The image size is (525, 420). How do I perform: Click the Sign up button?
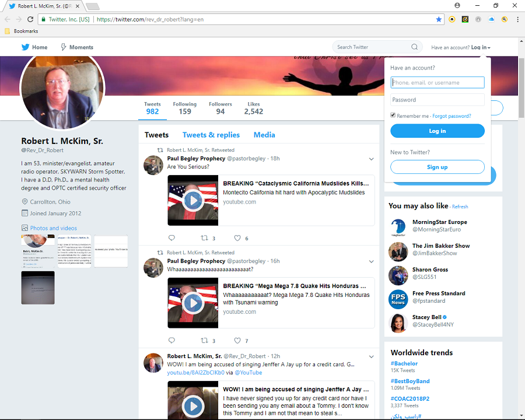(437, 167)
